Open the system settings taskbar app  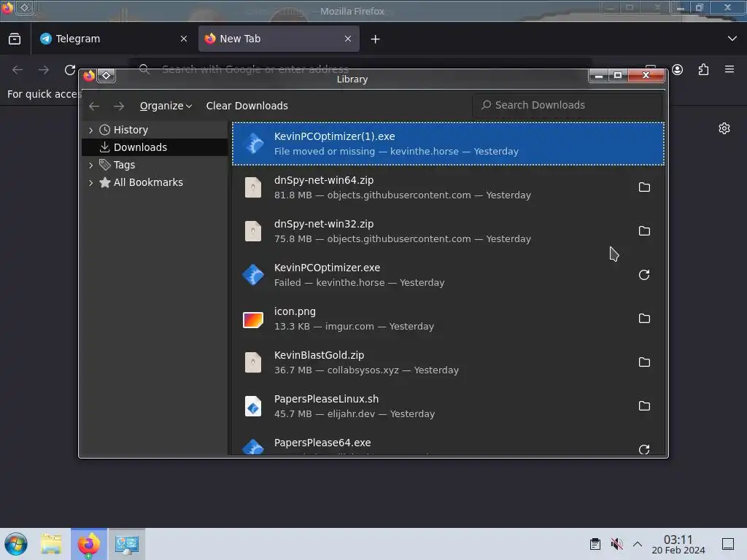127,544
